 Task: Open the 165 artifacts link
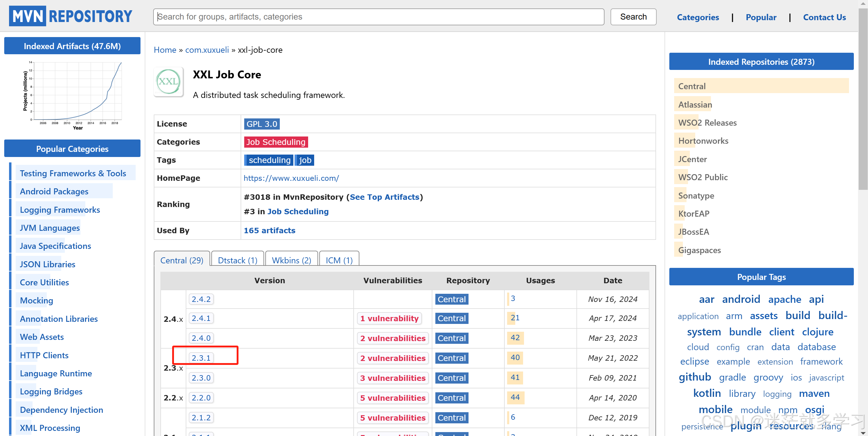(269, 230)
